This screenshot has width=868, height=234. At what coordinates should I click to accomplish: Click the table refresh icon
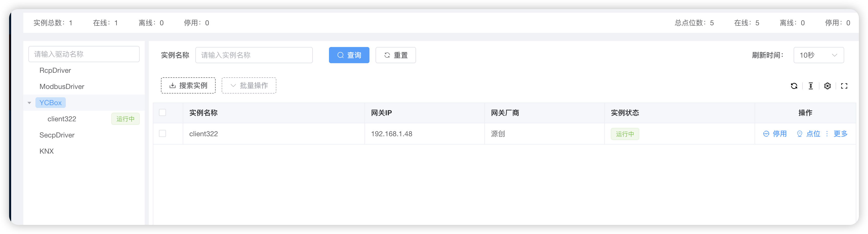pos(794,86)
